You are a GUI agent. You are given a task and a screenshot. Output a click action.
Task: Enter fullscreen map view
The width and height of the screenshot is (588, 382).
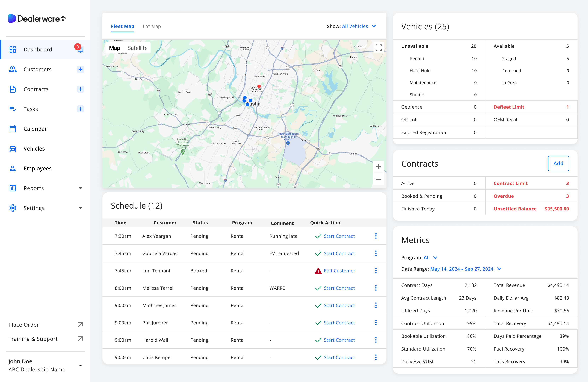379,48
